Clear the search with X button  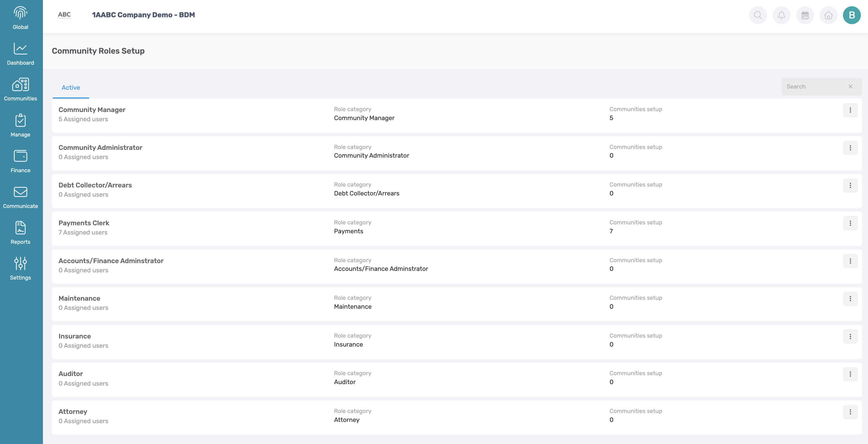point(850,87)
